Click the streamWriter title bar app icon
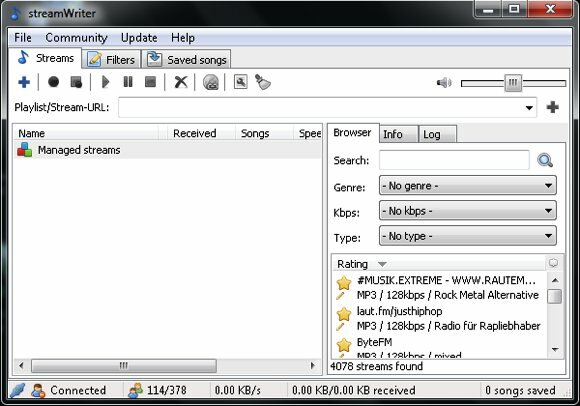580x406 pixels. click(x=15, y=14)
